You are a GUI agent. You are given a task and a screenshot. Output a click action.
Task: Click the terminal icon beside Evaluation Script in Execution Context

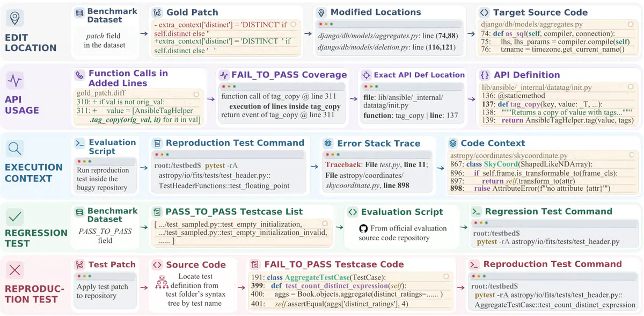click(79, 143)
